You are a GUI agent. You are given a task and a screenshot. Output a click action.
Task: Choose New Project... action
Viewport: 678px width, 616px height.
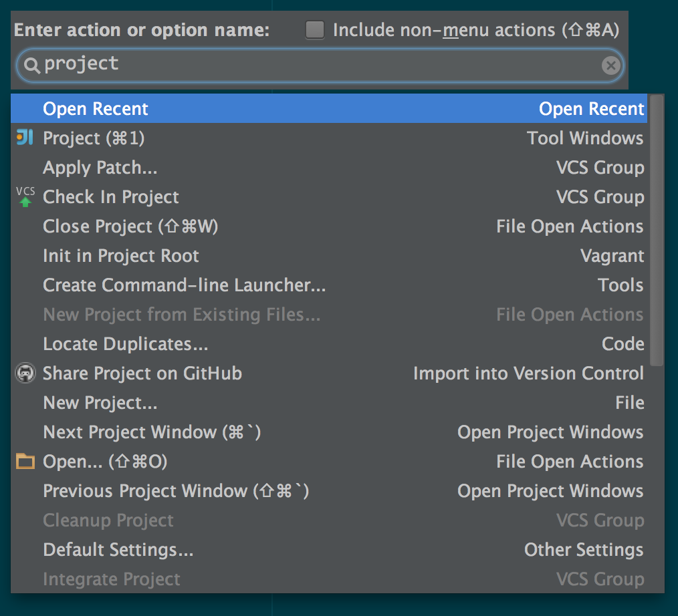pyautogui.click(x=329, y=402)
